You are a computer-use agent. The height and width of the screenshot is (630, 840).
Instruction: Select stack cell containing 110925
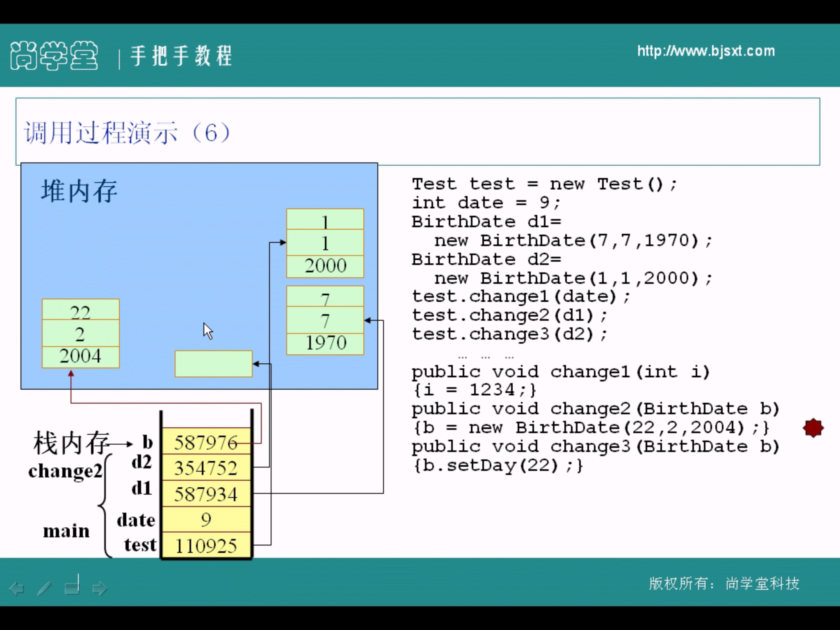(206, 546)
